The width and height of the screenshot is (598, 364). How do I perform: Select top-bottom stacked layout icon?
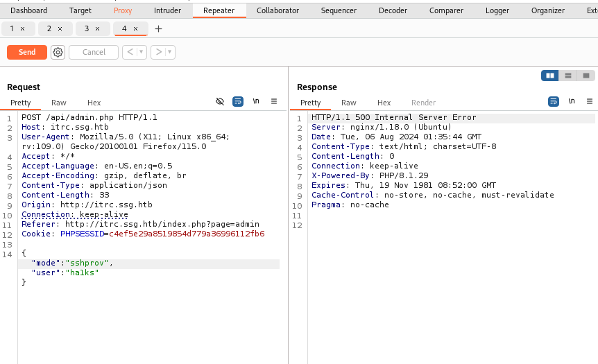(568, 76)
